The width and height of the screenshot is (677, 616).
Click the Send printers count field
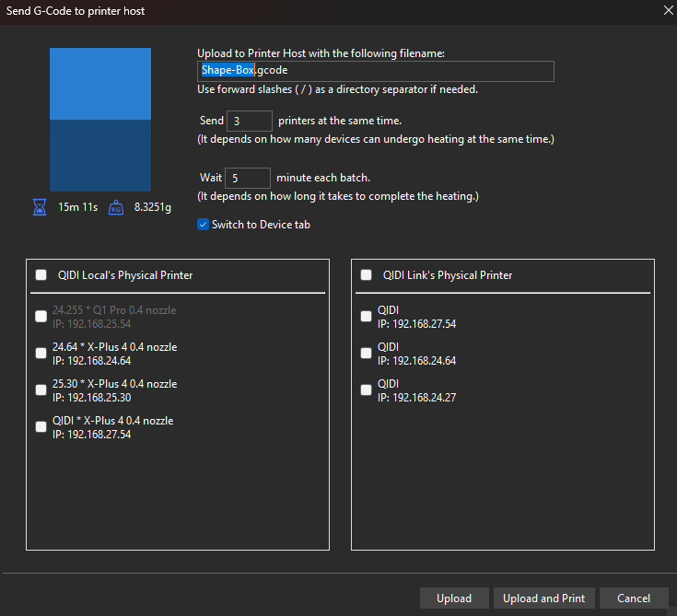(249, 121)
